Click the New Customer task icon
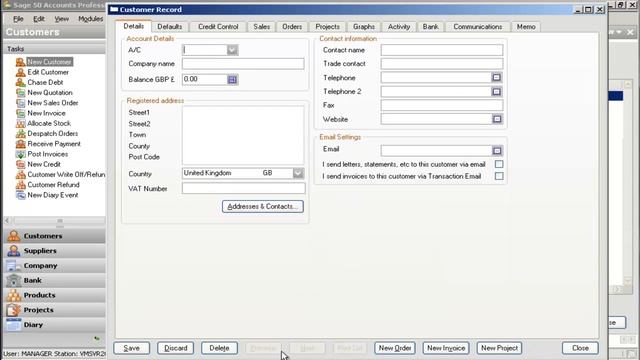This screenshot has height=360, width=640. pos(20,62)
